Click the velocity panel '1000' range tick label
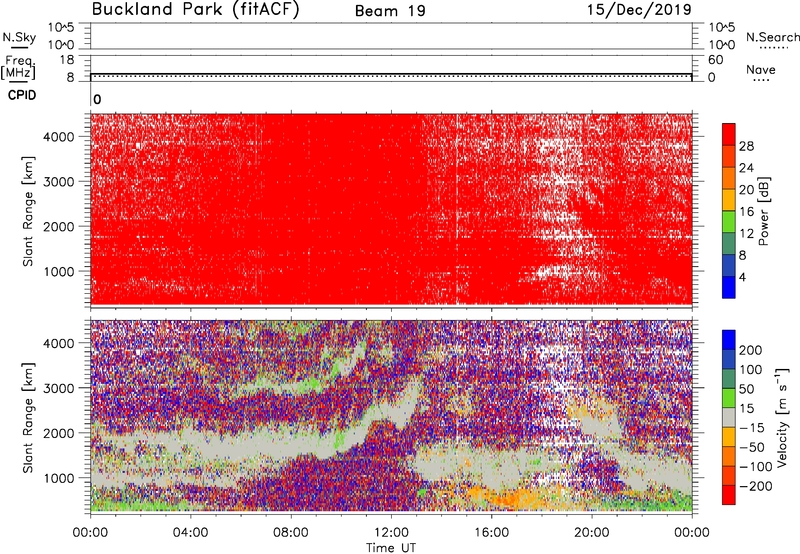This screenshot has height=554, width=800. [x=59, y=478]
